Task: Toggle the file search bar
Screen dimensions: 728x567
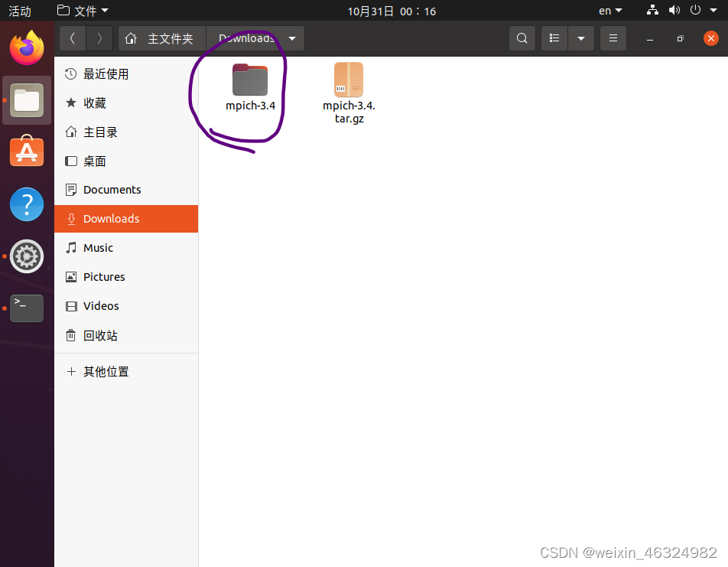Action: tap(522, 37)
